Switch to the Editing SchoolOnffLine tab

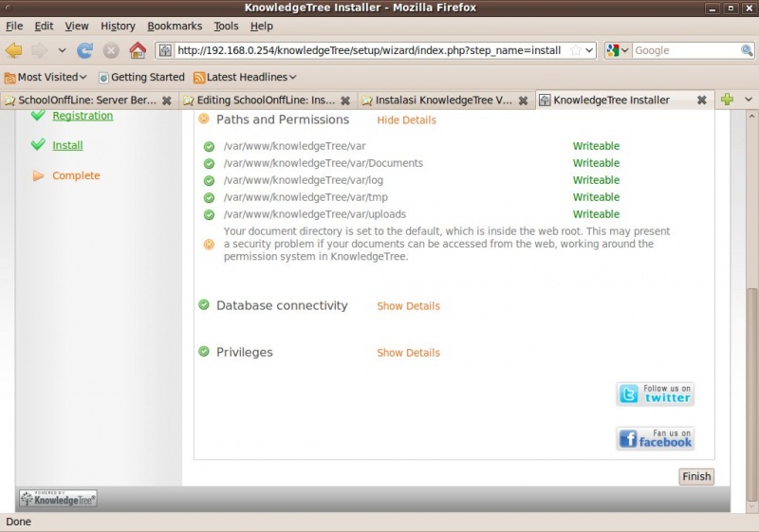(x=265, y=100)
